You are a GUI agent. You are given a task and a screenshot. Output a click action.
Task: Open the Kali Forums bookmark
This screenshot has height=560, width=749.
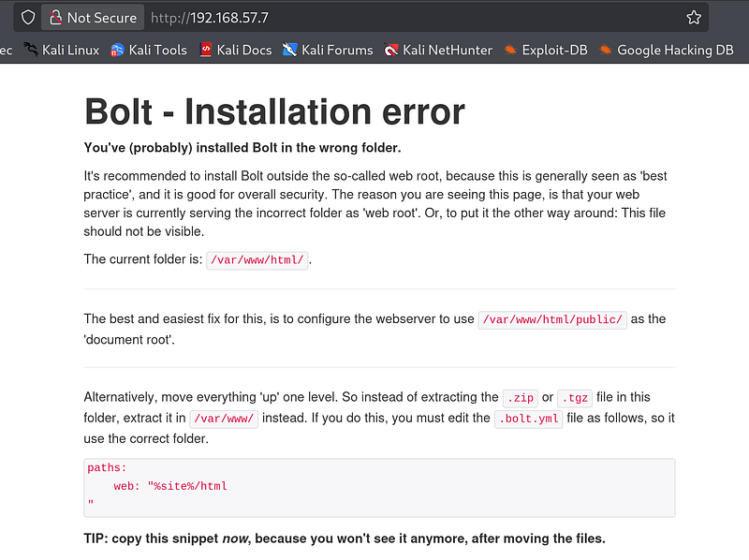[x=328, y=50]
